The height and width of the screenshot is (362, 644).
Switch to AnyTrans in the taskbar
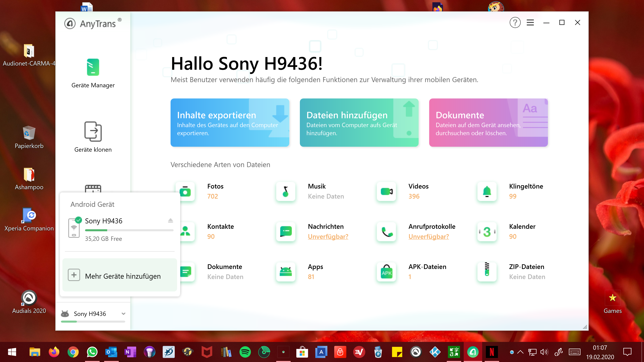tap(473, 352)
